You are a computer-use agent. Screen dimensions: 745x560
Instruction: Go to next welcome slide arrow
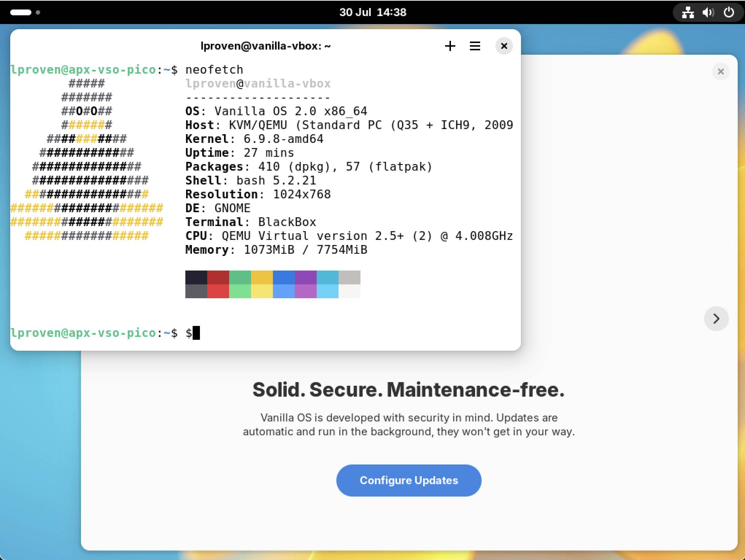716,319
